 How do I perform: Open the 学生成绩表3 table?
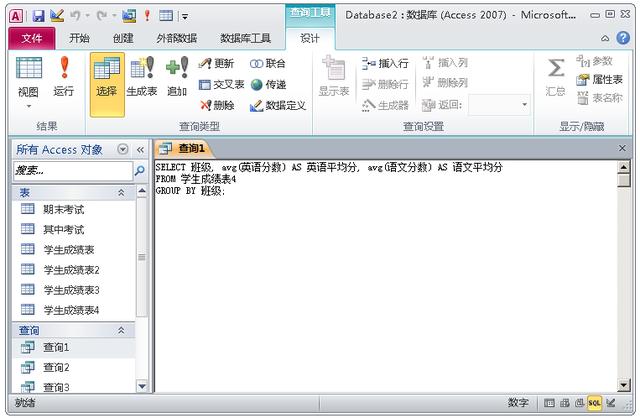(x=74, y=290)
